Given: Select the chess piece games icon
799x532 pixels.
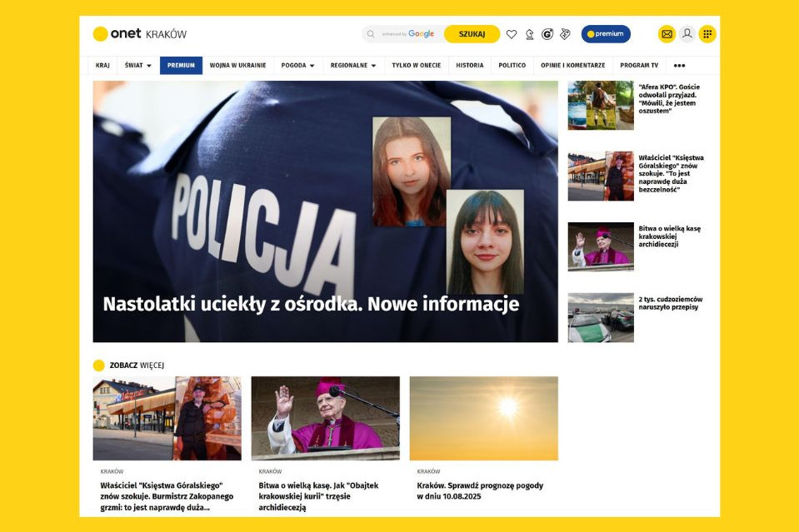Looking at the screenshot, I should point(529,34).
